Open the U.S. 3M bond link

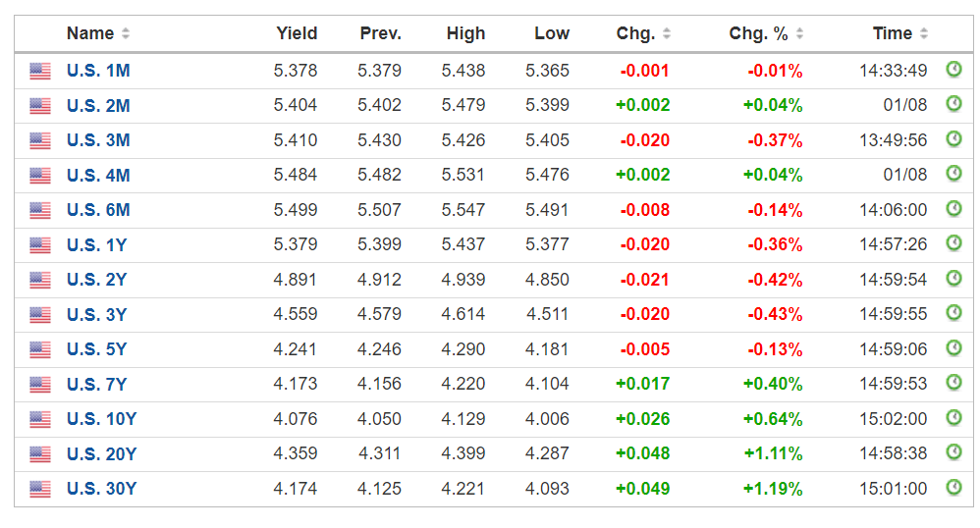[98, 140]
